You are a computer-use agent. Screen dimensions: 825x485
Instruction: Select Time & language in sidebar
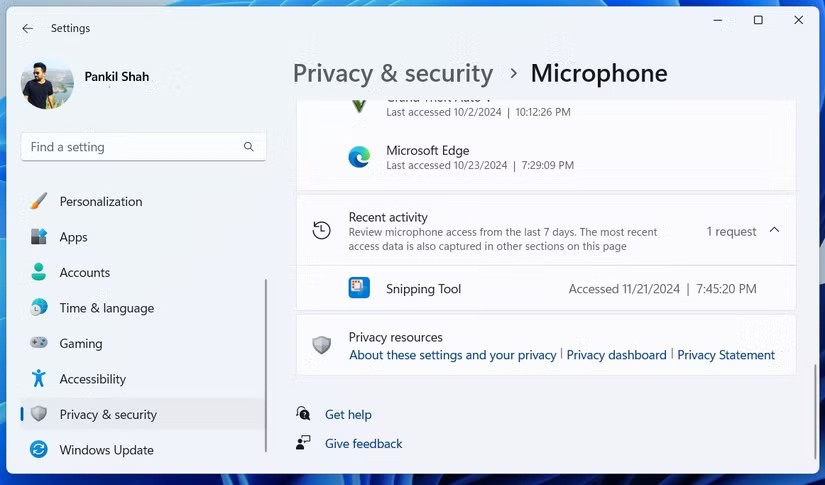(106, 308)
